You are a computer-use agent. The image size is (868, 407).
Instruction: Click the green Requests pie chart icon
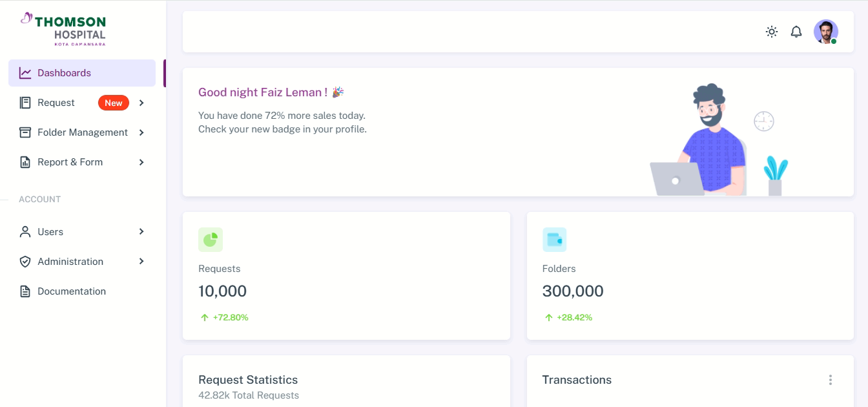click(x=211, y=240)
